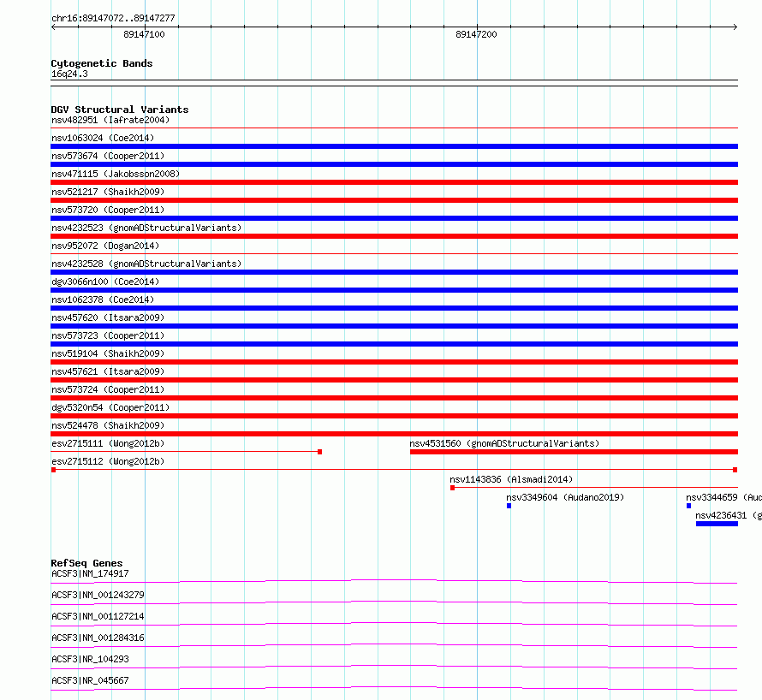
Task: Click the nsv482951 (Iafrate2004) variant label
Action: pos(110,120)
